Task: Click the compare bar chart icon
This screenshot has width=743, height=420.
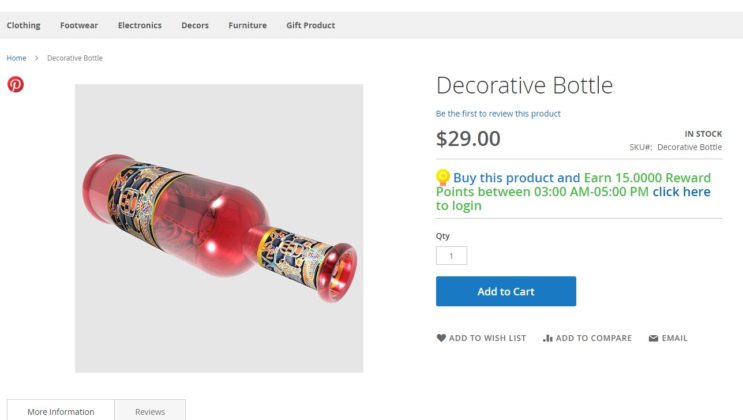Action: click(x=547, y=338)
